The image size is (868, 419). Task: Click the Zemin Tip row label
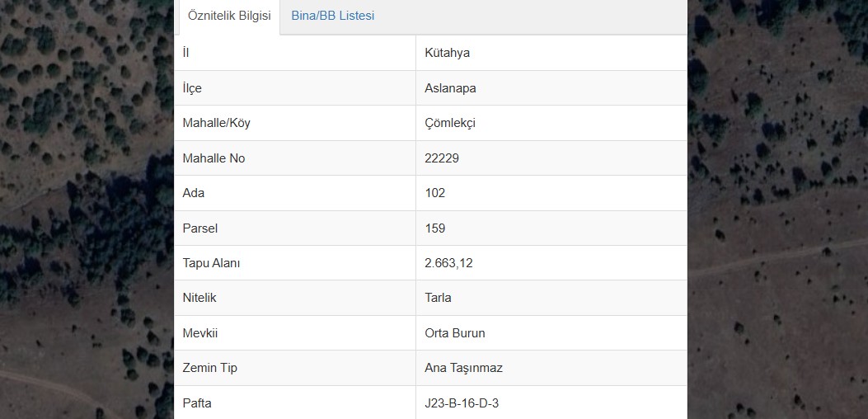point(210,368)
